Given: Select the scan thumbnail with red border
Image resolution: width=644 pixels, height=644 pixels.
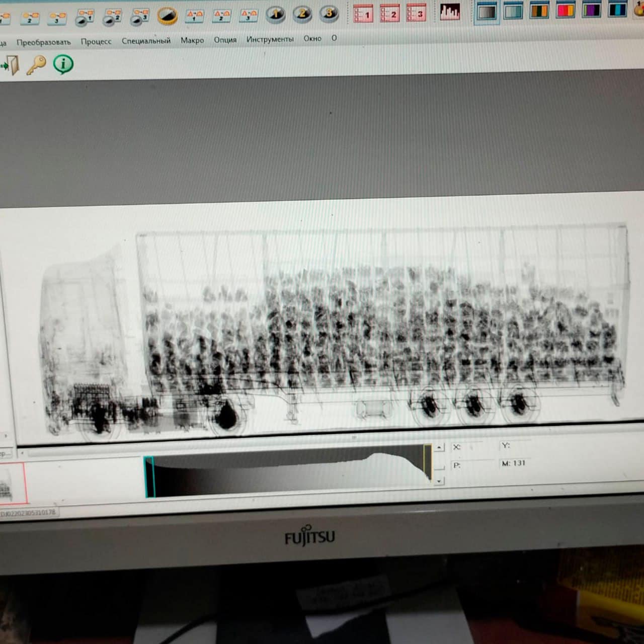Looking at the screenshot, I should [x=12, y=484].
